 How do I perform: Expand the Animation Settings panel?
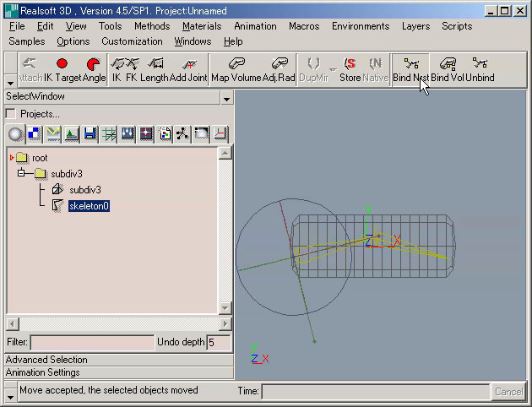pyautogui.click(x=119, y=372)
